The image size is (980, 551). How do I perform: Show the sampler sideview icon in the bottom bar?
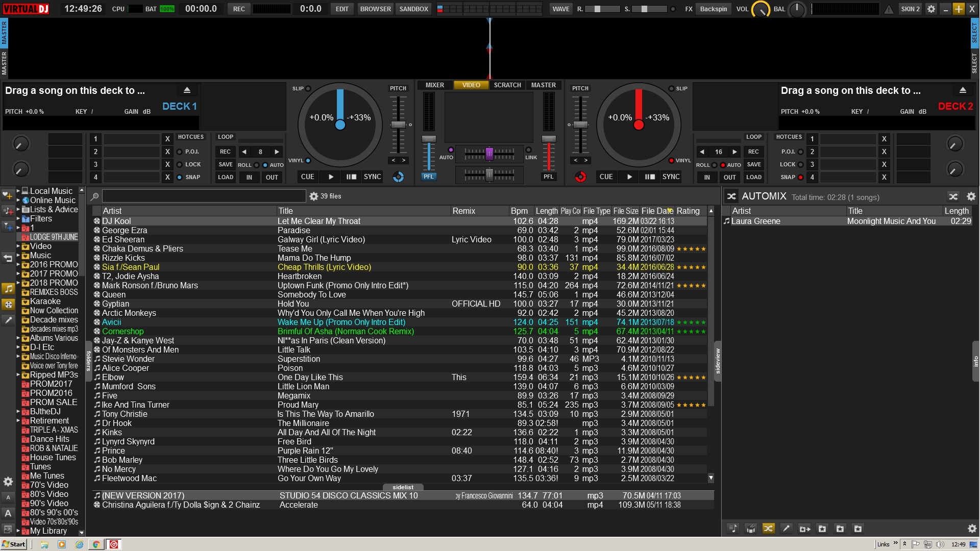tap(751, 529)
